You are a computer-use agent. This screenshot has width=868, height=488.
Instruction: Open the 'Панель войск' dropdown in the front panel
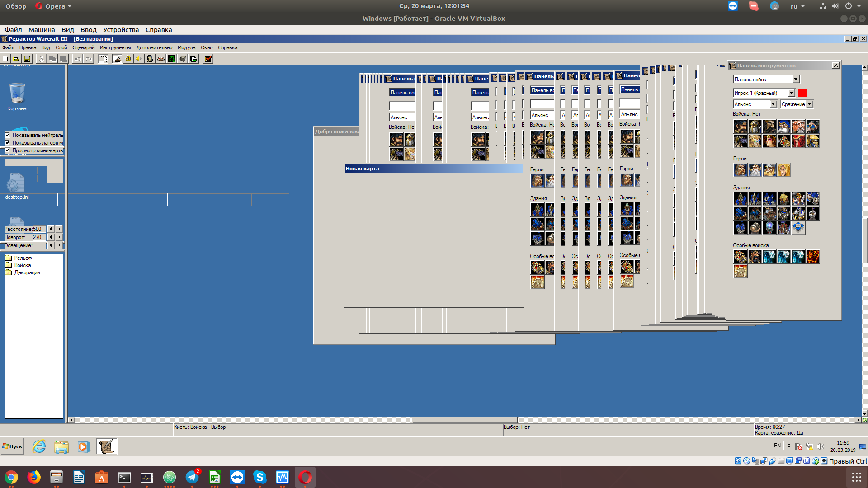pyautogui.click(x=766, y=80)
